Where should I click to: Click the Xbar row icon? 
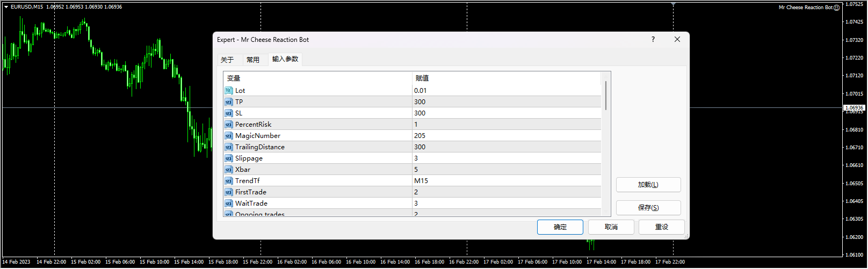(228, 170)
